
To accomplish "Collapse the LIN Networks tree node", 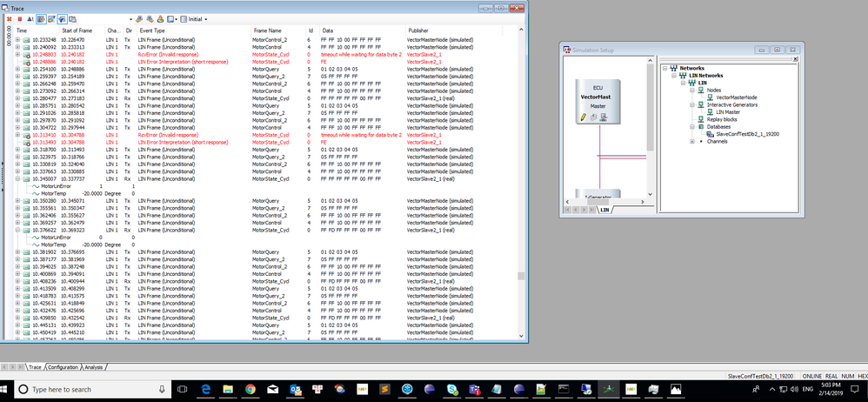I will (x=674, y=76).
